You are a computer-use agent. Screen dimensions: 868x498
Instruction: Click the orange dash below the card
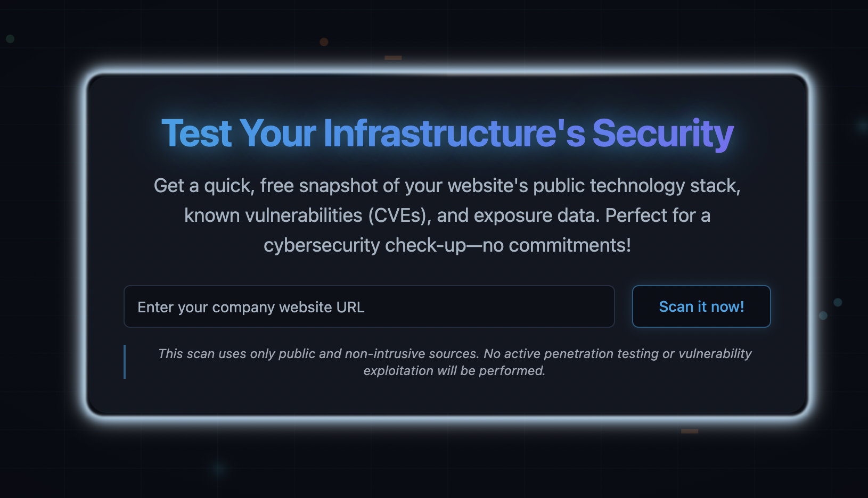click(x=689, y=431)
